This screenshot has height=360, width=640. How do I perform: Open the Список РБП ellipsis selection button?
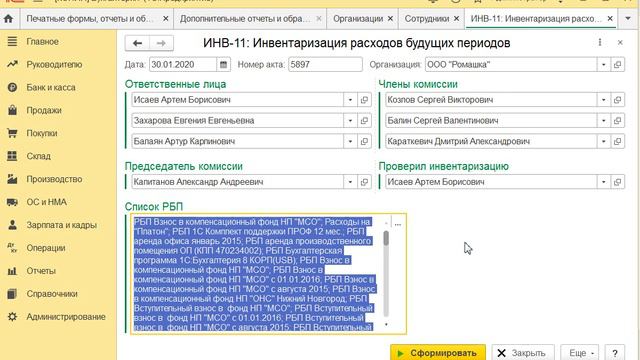tap(398, 224)
